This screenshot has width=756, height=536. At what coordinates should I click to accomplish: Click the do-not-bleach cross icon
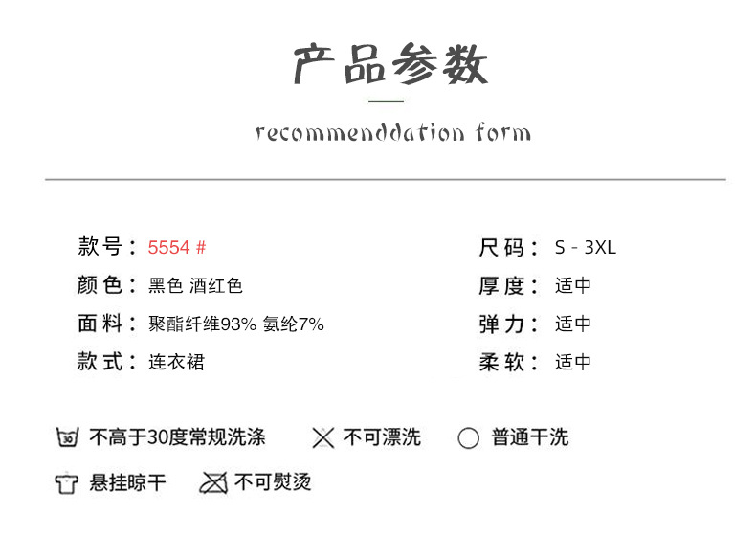pyautogui.click(x=322, y=438)
